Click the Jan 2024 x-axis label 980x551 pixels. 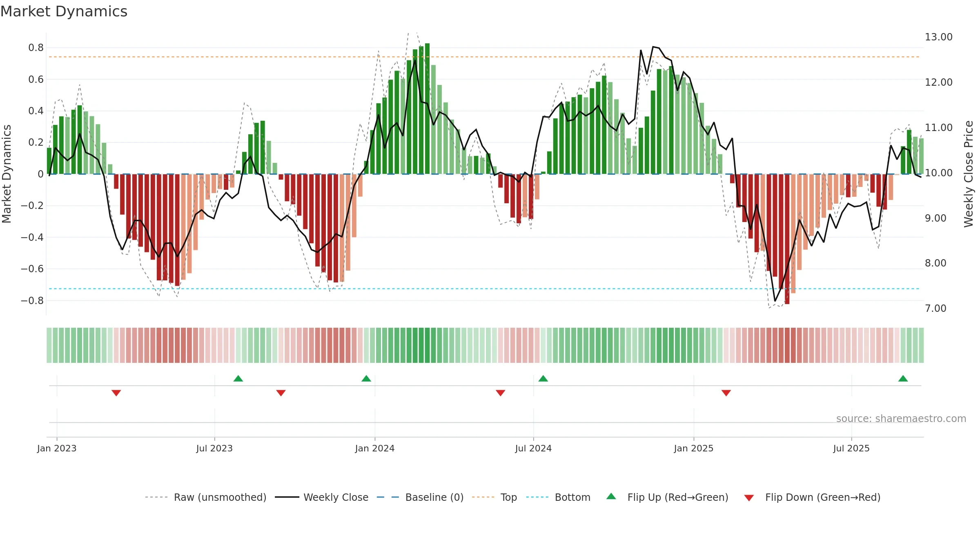375,448
